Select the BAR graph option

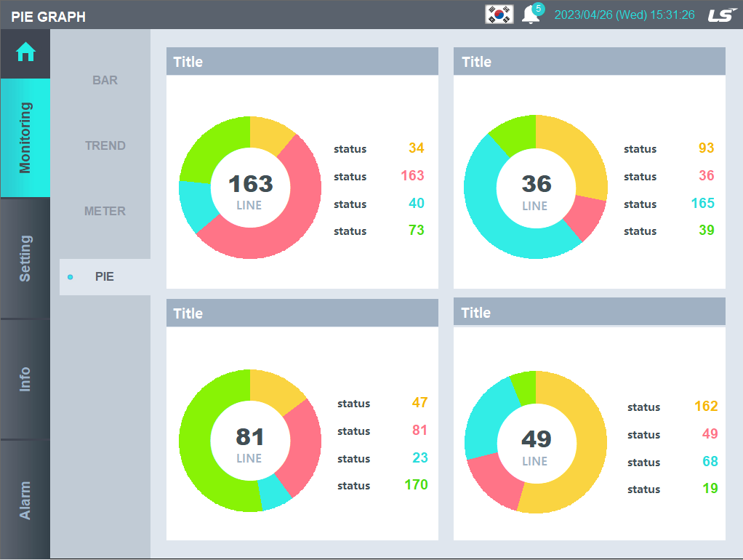coord(105,80)
